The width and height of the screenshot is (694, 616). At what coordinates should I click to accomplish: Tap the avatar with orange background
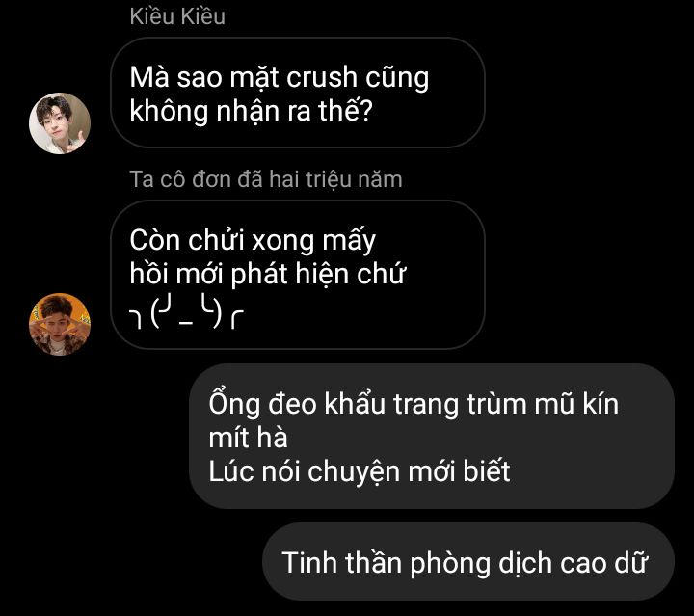click(60, 324)
